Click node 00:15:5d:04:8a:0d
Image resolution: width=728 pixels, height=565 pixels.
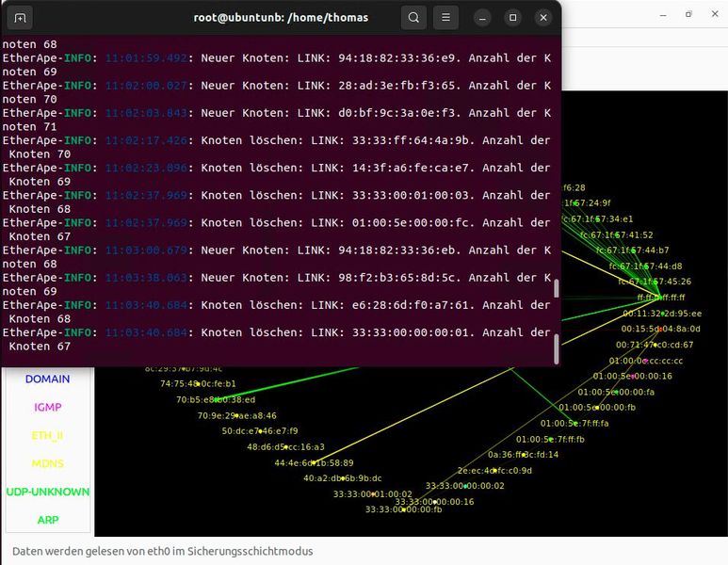click(661, 329)
